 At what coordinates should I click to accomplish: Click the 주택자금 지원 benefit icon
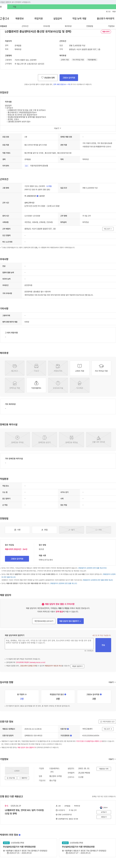(x=14, y=385)
